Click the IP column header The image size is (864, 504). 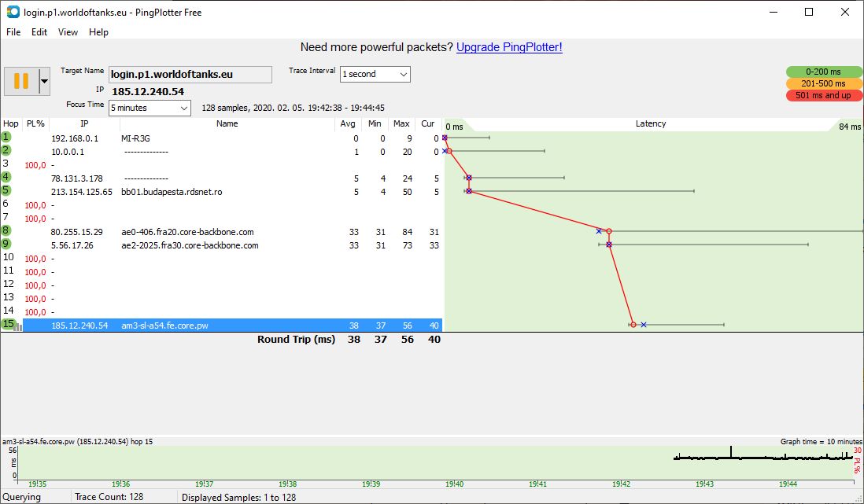[84, 123]
